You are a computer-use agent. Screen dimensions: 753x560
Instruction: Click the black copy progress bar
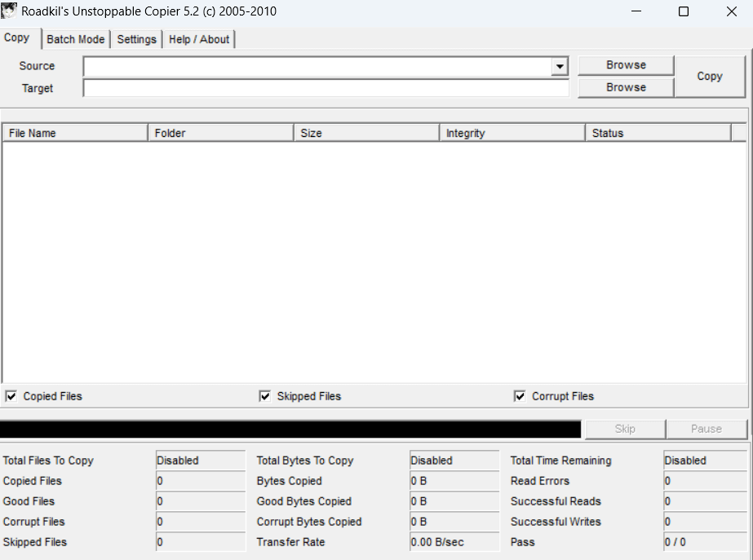point(290,429)
